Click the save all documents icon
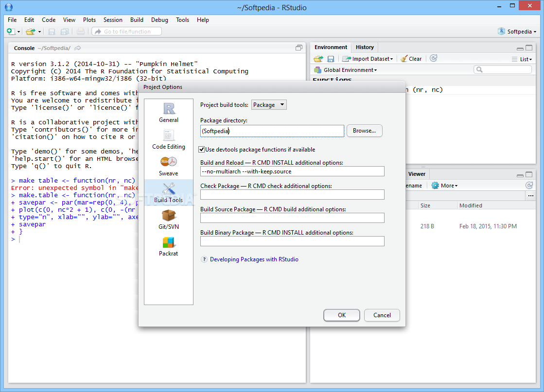 [65, 32]
